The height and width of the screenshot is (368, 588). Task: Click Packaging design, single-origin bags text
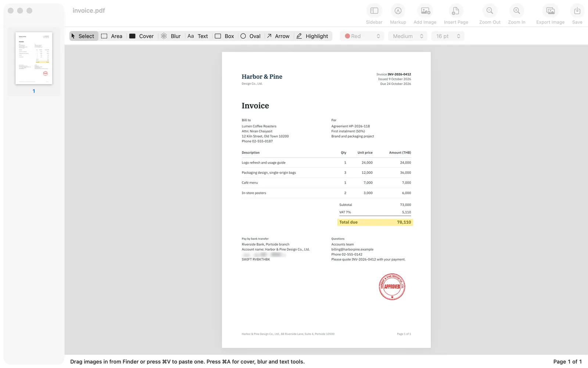click(x=269, y=173)
